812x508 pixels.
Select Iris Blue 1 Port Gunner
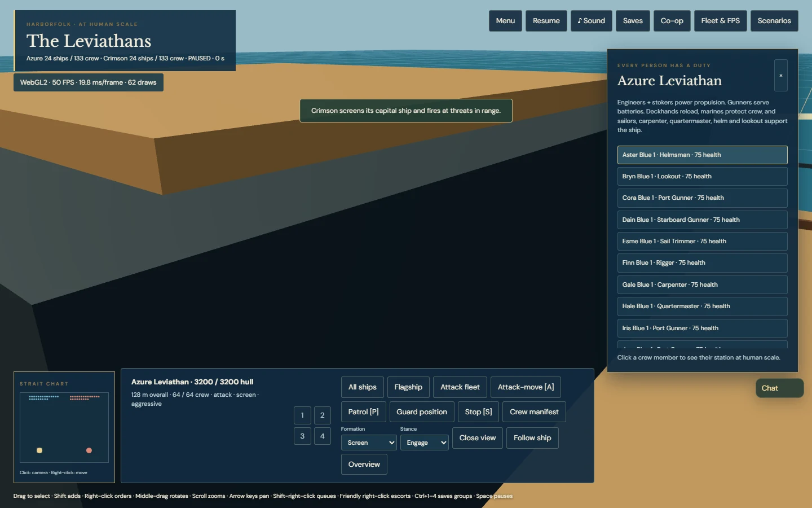[x=703, y=329]
